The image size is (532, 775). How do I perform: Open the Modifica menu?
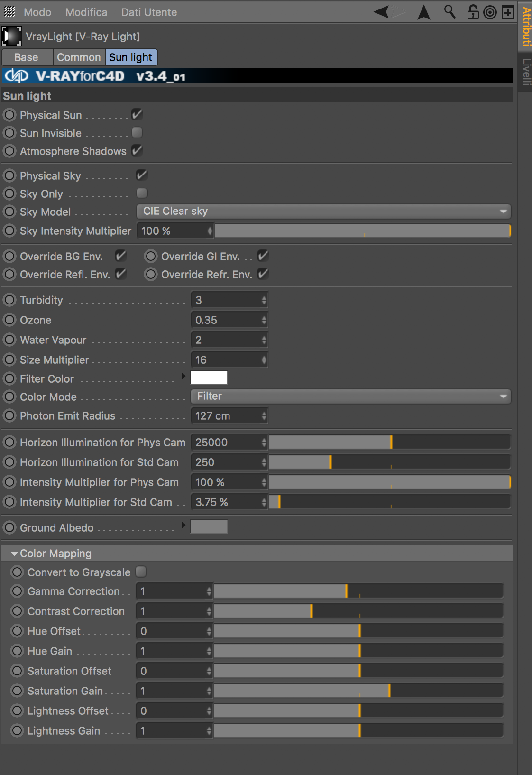click(x=86, y=12)
